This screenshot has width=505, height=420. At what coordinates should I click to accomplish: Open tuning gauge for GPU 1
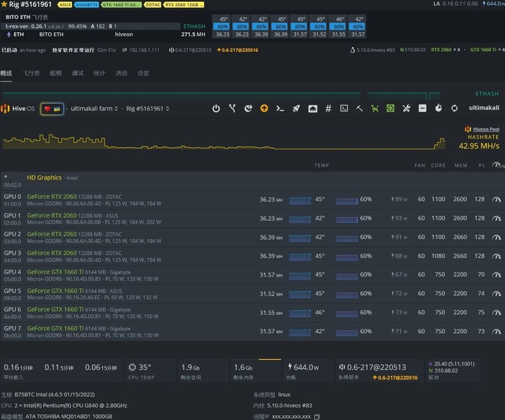[x=497, y=218]
